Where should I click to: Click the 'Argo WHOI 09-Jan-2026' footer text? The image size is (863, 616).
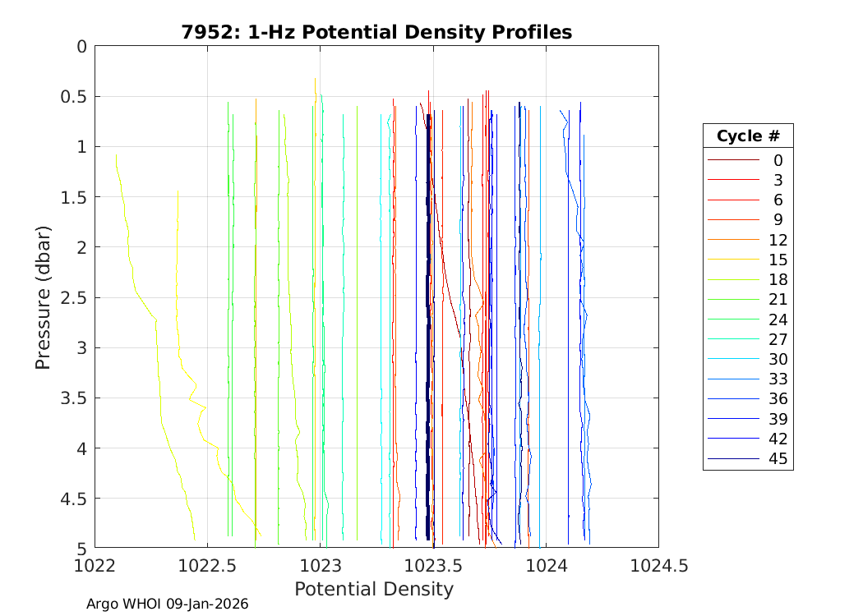coord(168,604)
